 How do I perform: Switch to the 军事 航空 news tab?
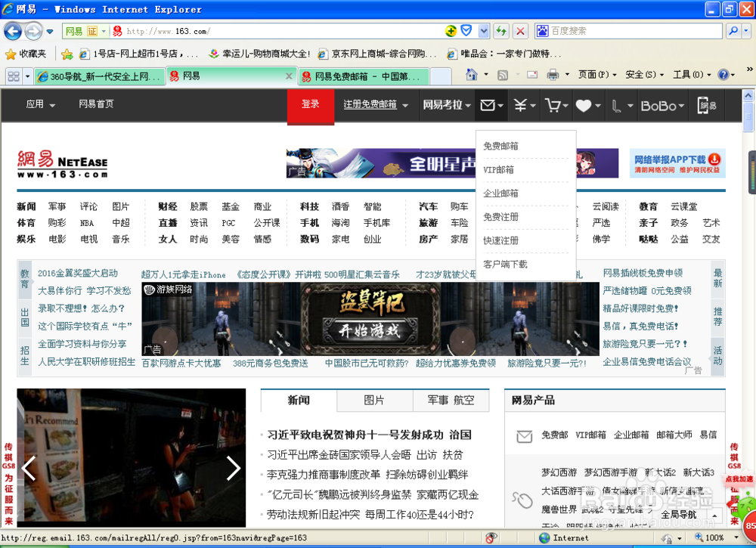click(x=451, y=401)
